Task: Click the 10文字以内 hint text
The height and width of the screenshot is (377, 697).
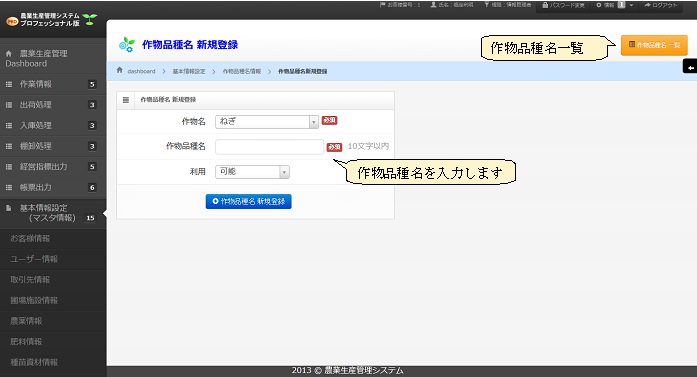Action: (x=369, y=146)
